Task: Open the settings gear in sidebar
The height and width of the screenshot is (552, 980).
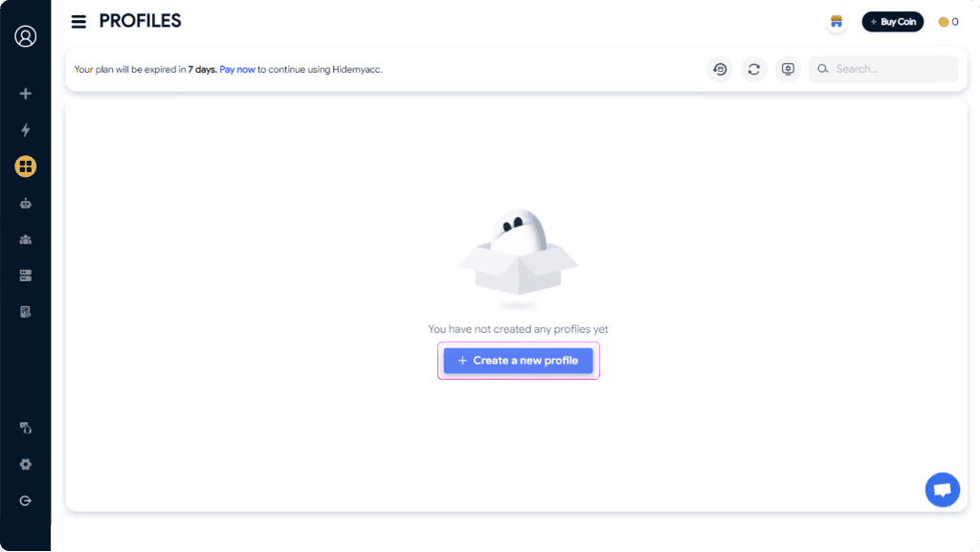Action: [26, 464]
